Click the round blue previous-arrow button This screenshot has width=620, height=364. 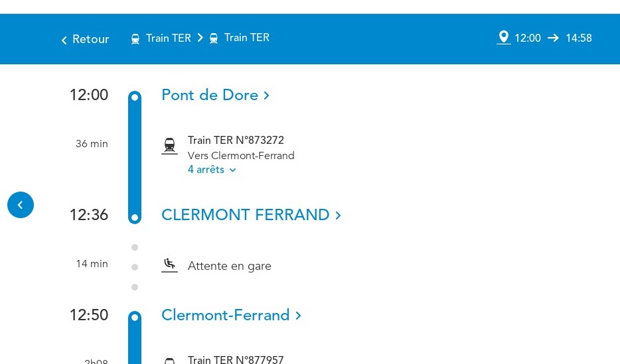(21, 205)
